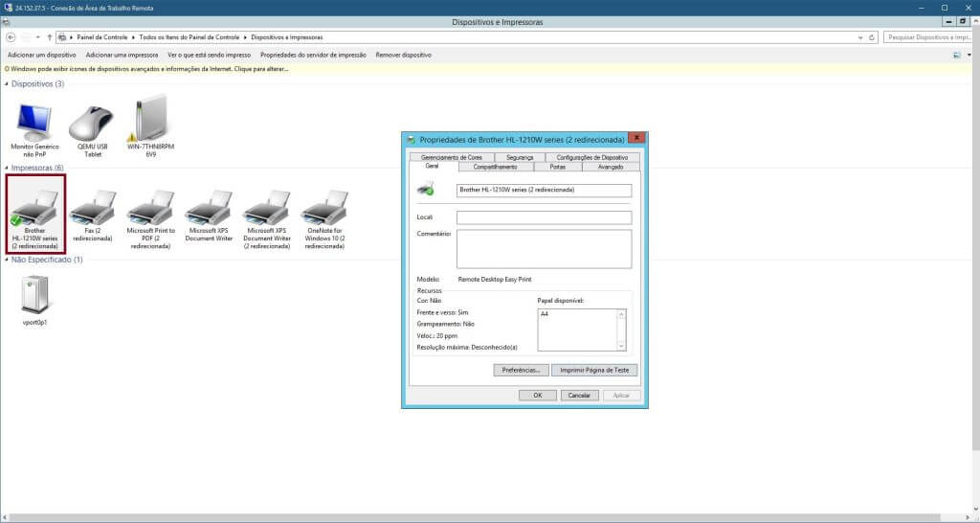
Task: Go back with the navigation back arrow
Action: coord(11,37)
